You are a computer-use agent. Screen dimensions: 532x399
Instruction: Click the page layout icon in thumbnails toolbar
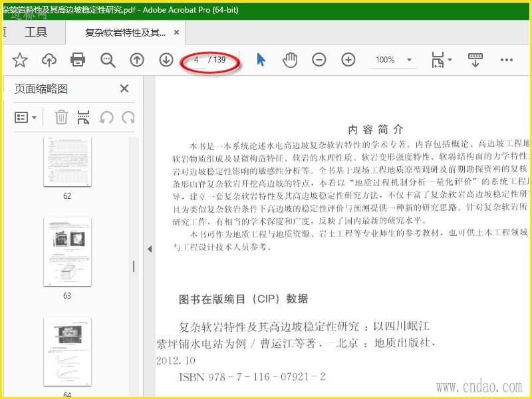84,118
